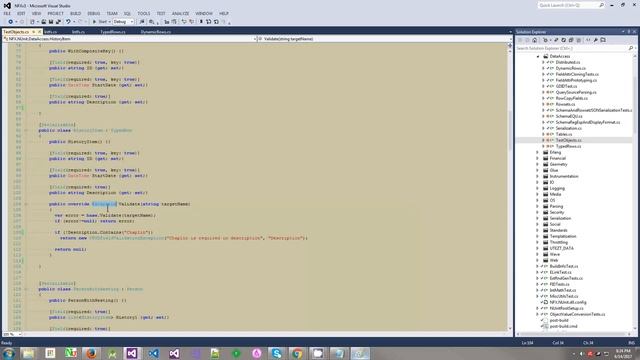640x360 pixels.
Task: Select the Logging folder
Action: [557, 188]
